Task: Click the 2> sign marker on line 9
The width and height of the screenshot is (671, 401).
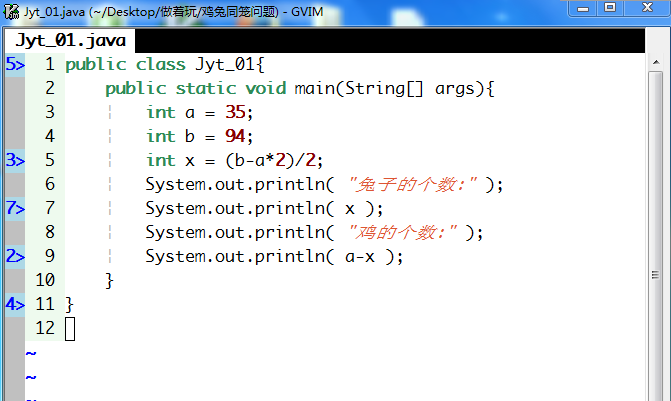Action: (15, 256)
